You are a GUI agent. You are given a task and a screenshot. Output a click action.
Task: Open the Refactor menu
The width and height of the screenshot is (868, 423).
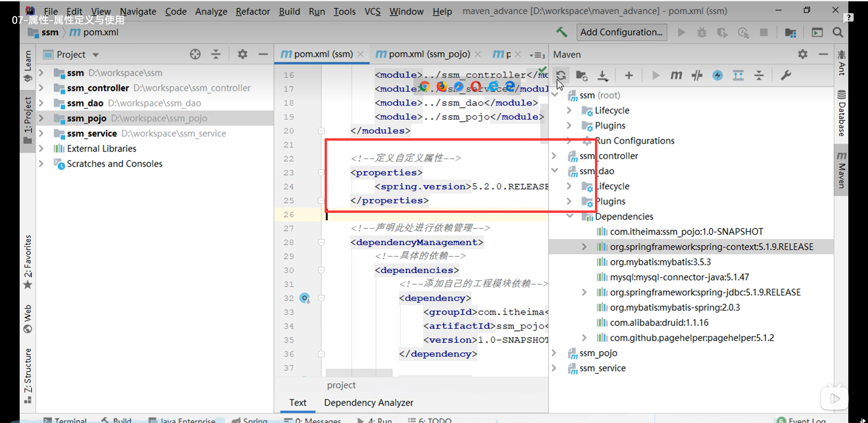pyautogui.click(x=253, y=11)
